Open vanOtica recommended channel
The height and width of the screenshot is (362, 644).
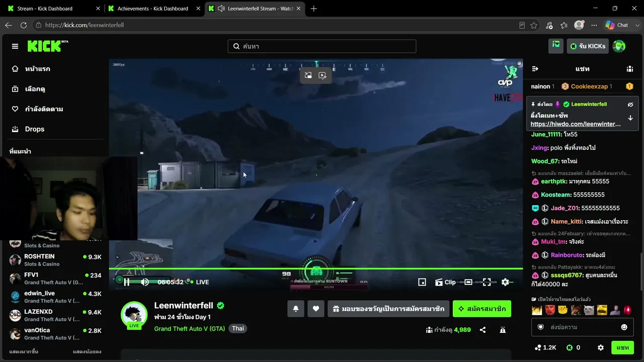(55, 334)
